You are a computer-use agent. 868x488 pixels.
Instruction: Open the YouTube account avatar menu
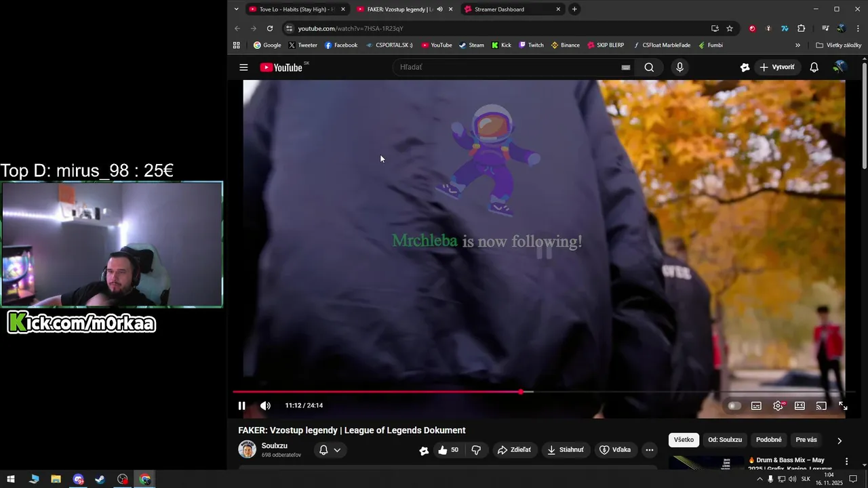[840, 67]
